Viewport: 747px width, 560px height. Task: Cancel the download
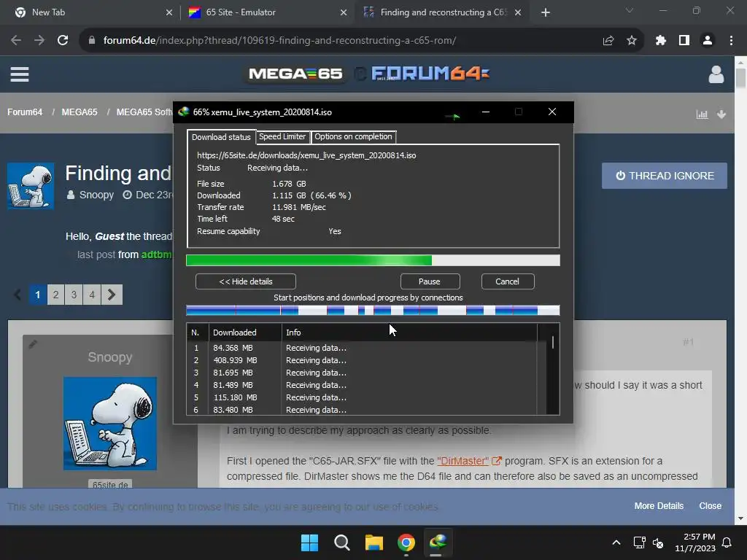tap(508, 281)
